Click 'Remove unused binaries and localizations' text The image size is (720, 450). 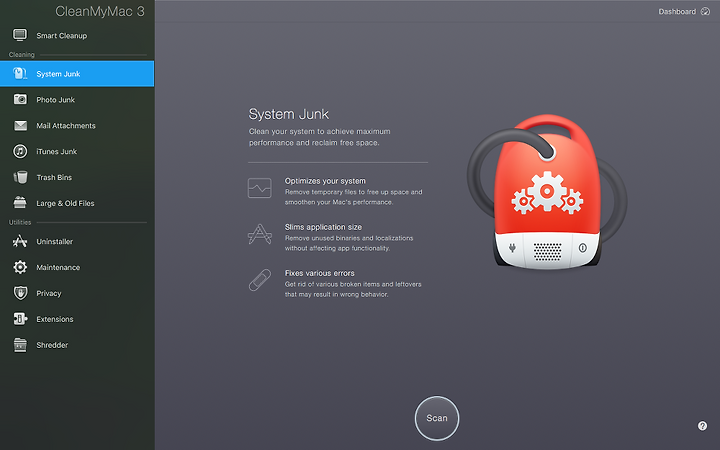tap(349, 238)
